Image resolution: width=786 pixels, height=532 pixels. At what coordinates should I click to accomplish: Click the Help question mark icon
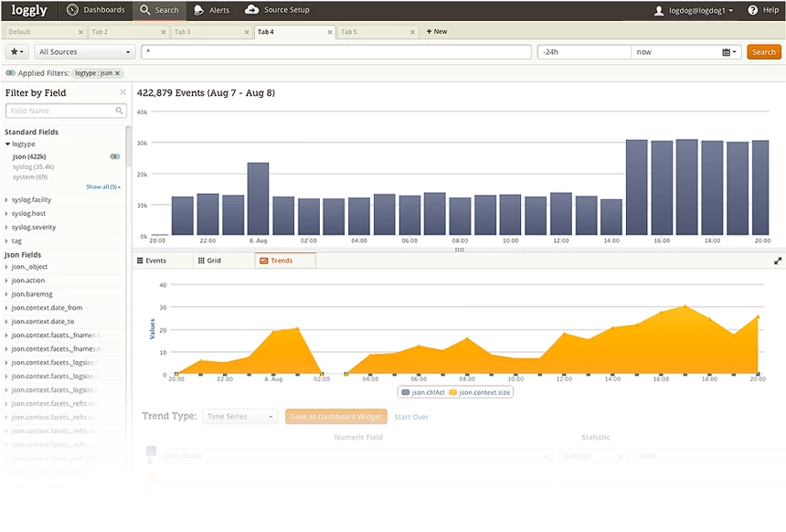coord(752,10)
